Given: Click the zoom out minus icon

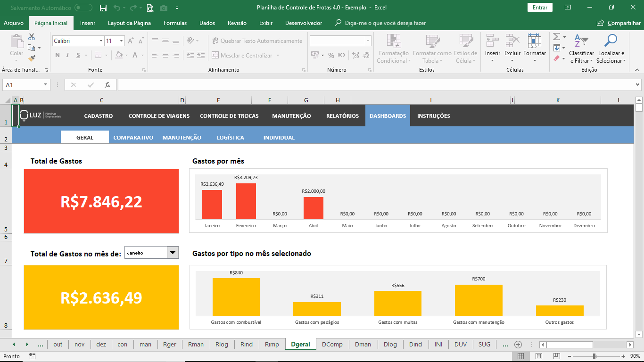Looking at the screenshot, I should pos(570,356).
